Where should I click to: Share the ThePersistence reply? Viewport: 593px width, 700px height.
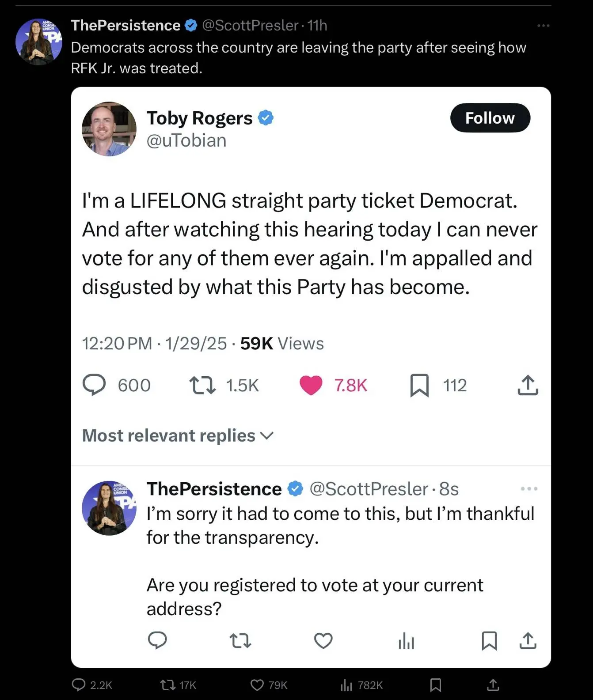point(528,640)
